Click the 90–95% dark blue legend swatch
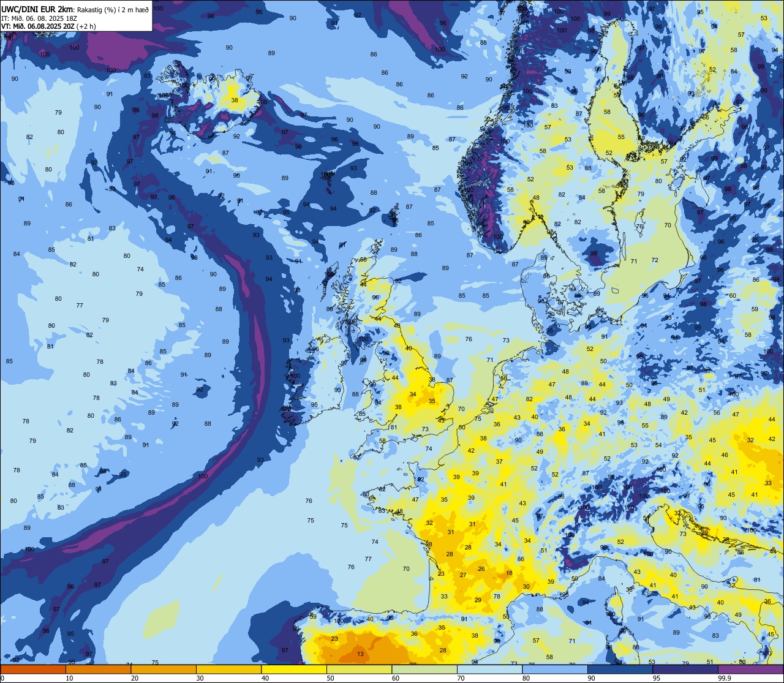This screenshot has height=683, width=784. [620, 669]
